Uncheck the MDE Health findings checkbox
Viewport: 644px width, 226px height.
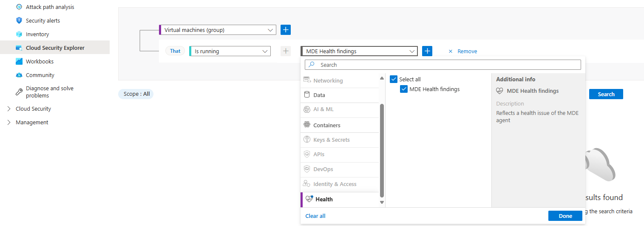click(404, 89)
